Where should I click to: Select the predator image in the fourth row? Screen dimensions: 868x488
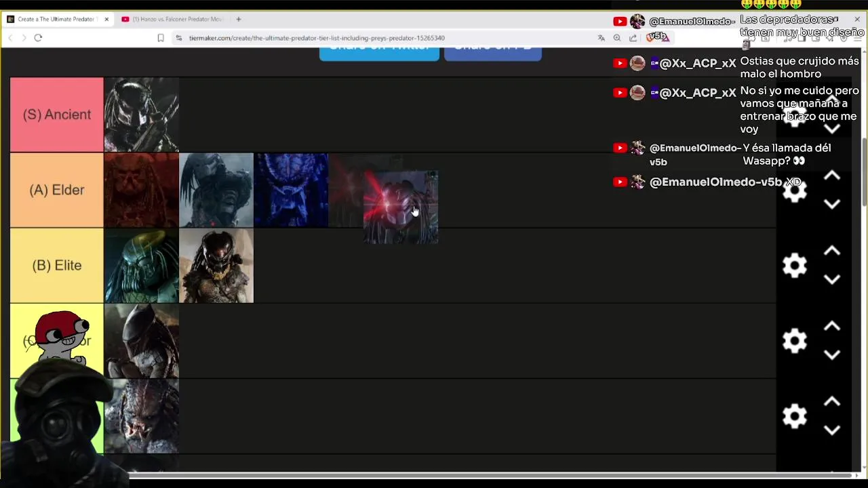(142, 340)
